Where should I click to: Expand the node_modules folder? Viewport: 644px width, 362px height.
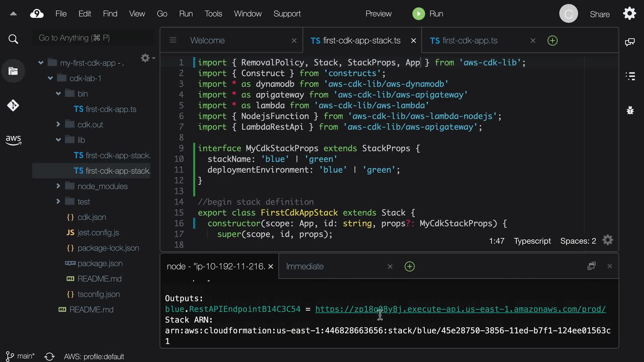[58, 186]
